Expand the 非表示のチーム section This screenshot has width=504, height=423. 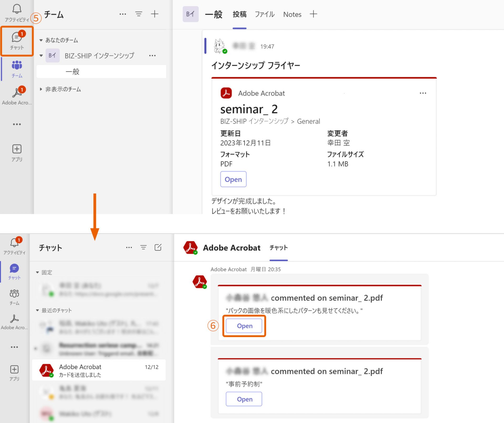tap(41, 89)
